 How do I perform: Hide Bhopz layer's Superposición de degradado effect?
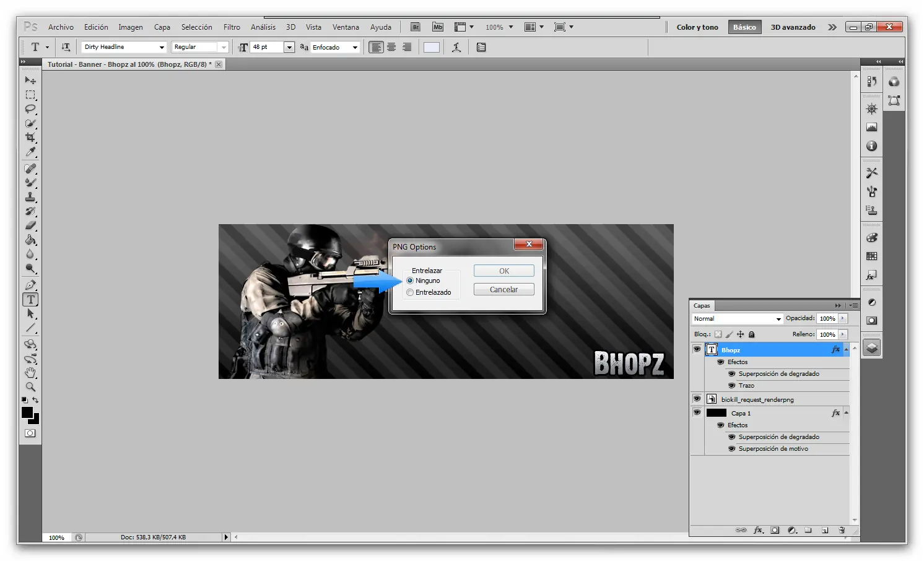[x=731, y=373]
